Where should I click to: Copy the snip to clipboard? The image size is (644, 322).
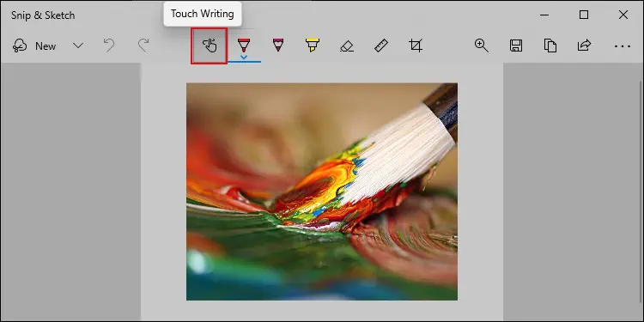(x=550, y=46)
